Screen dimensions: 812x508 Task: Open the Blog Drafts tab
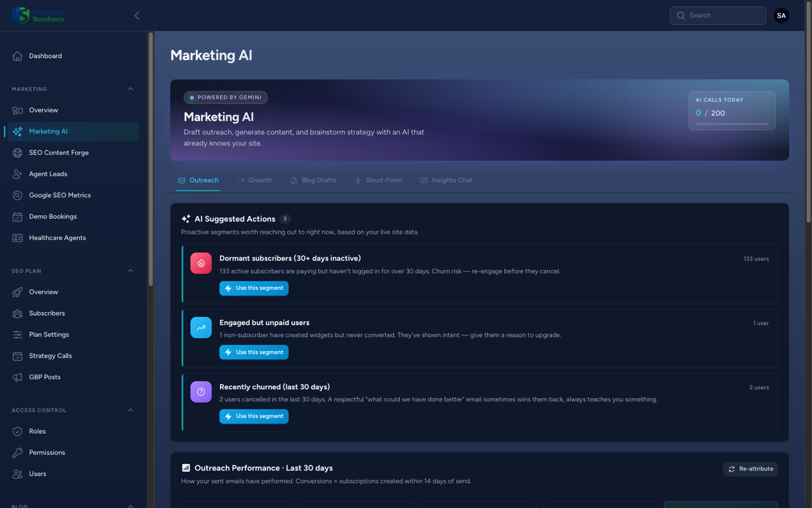pos(313,180)
